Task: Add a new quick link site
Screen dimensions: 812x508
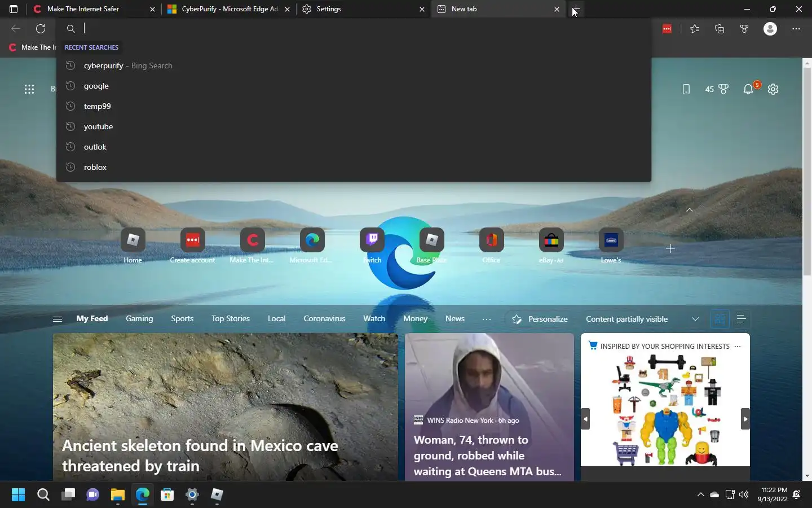Action: click(x=670, y=248)
